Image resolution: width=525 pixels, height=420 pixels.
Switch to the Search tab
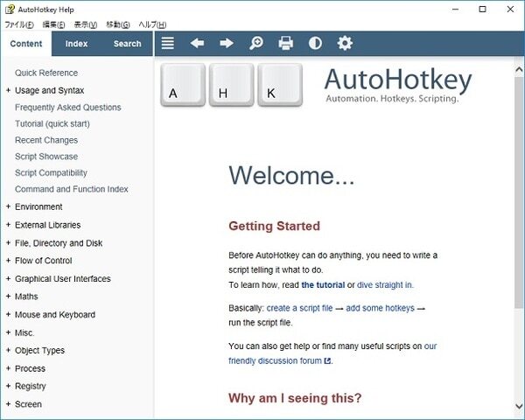(127, 44)
